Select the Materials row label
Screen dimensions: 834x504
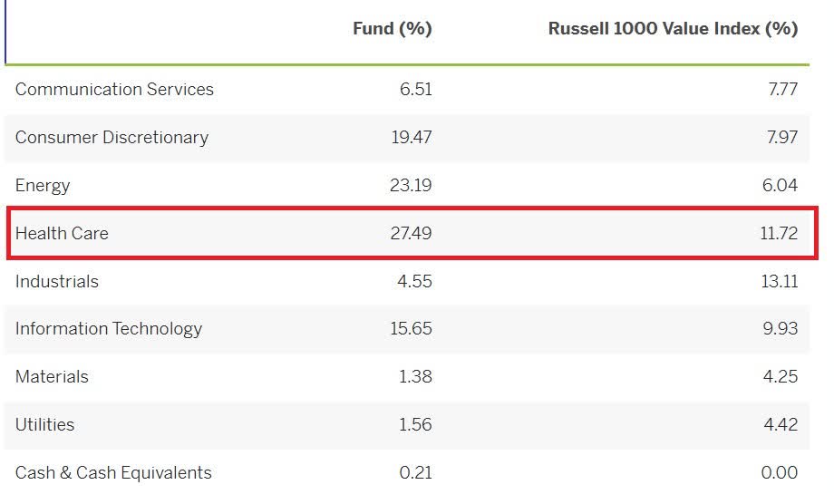click(52, 376)
